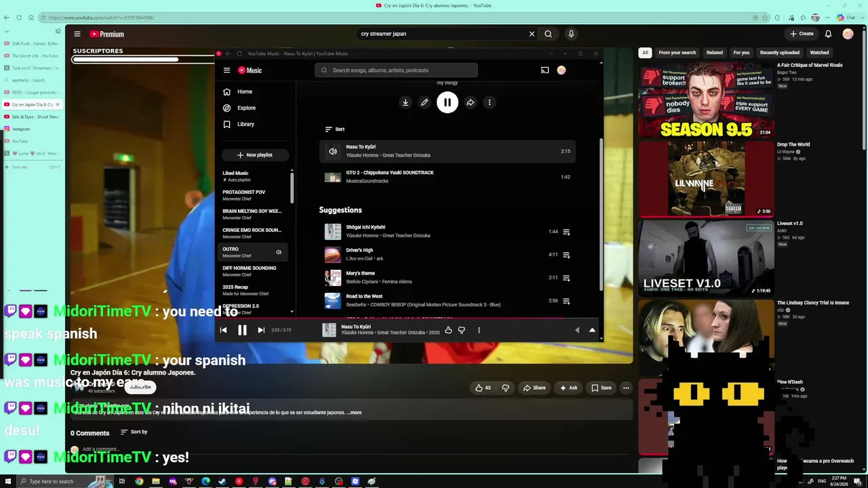Click the New playlist button
This screenshot has height=488, width=868.
254,155
